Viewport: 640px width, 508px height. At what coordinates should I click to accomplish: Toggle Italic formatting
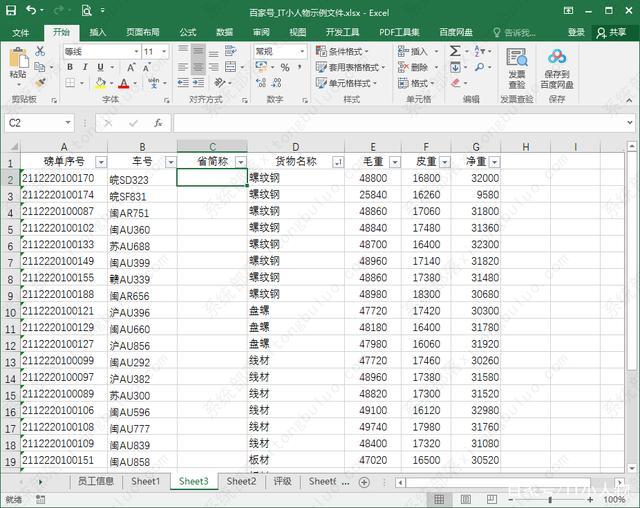[85, 67]
